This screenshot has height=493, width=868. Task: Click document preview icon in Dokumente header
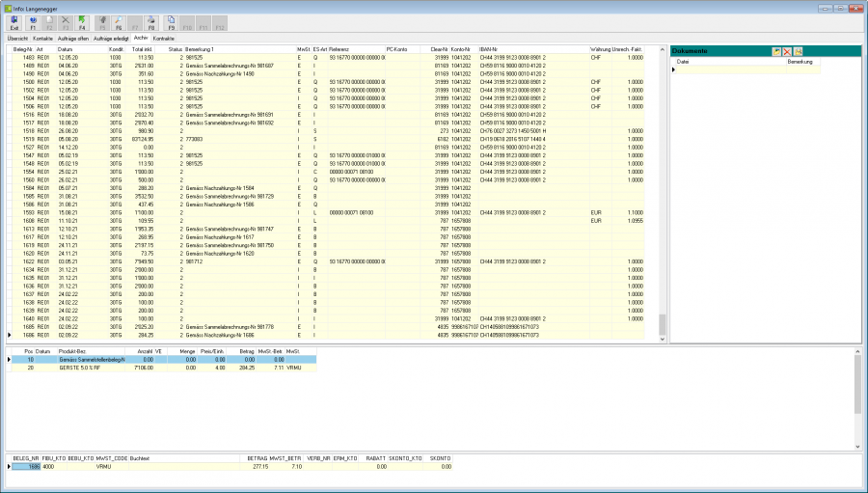tap(799, 51)
